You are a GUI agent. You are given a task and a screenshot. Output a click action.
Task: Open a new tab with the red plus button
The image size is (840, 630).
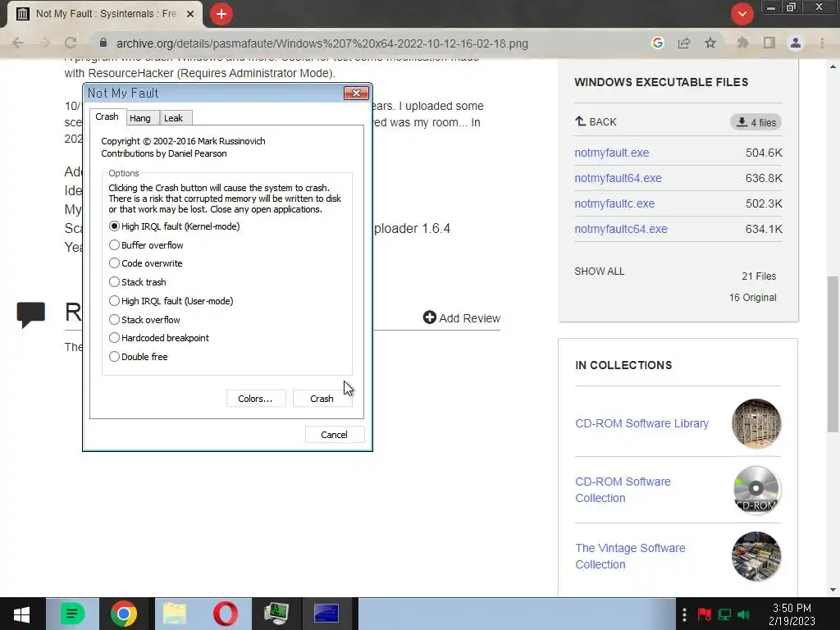[221, 14]
